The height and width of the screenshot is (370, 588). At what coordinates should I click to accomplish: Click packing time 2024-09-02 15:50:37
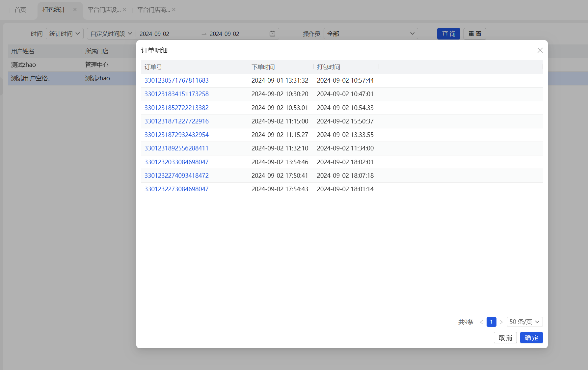[345, 121]
